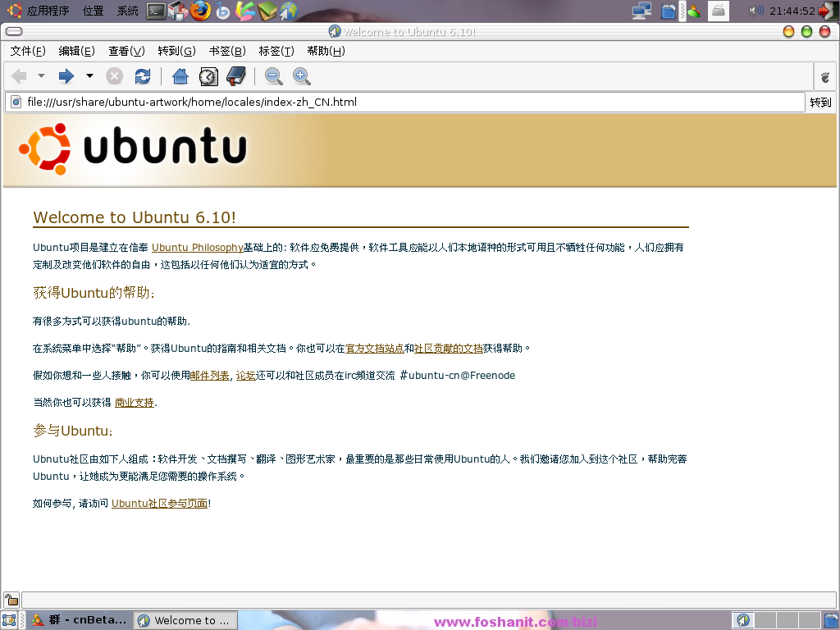Click the show desktop icon in the bottom panel
This screenshot has height=630, width=840.
9,620
